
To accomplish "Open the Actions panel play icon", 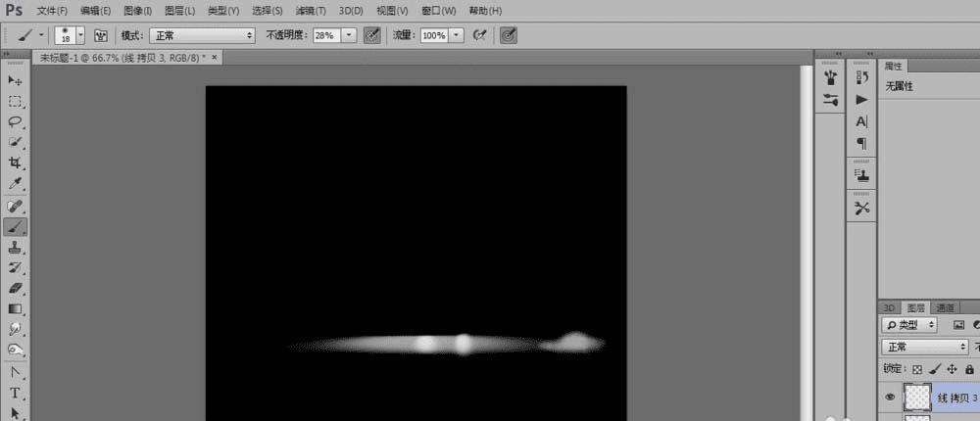I will point(862,99).
